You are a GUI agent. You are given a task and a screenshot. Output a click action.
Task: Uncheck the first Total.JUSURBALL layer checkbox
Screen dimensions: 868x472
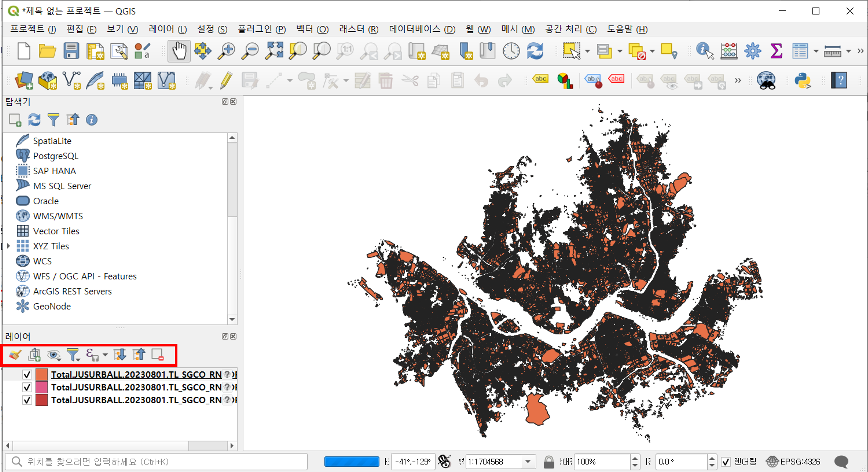[27, 374]
